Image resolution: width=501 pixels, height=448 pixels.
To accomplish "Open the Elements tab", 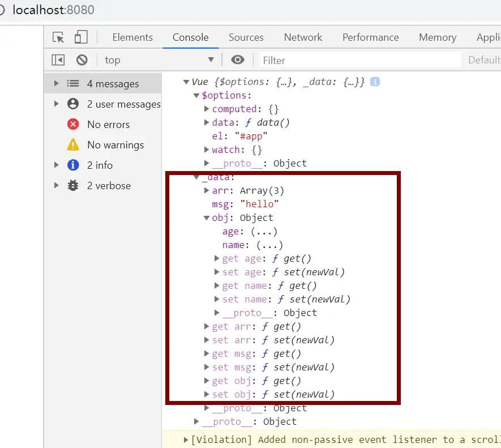I will 132,37.
